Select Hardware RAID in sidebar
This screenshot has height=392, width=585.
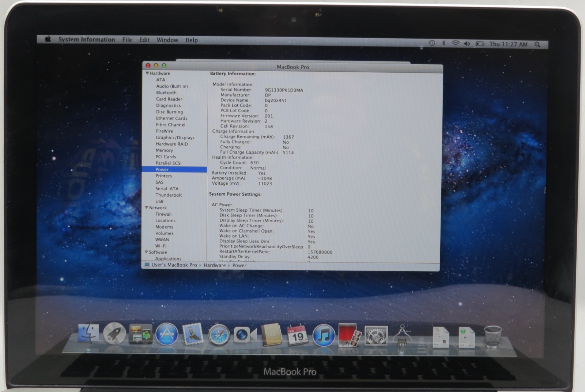pyautogui.click(x=172, y=144)
